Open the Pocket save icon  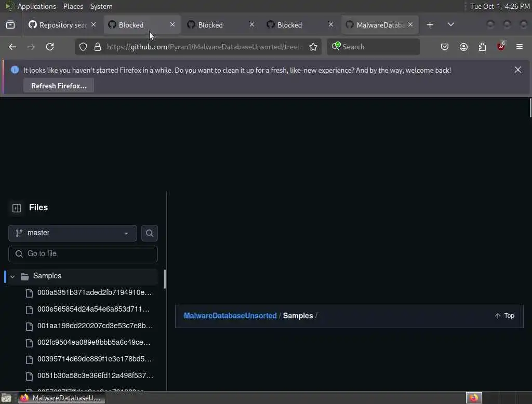tap(445, 47)
